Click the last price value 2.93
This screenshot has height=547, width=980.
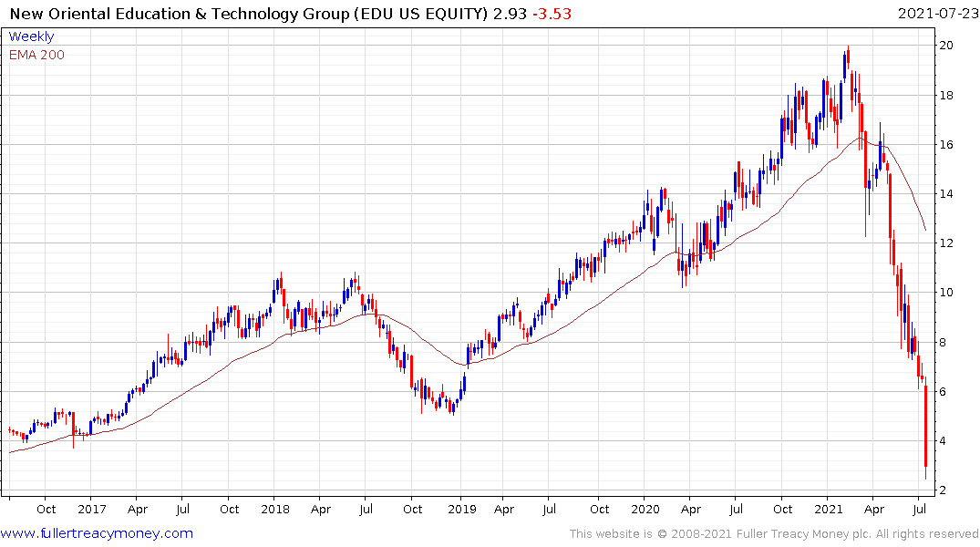[x=510, y=14]
